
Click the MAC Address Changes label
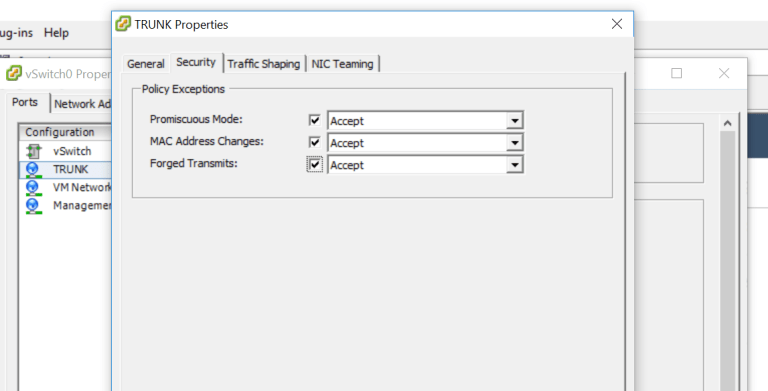click(x=207, y=142)
